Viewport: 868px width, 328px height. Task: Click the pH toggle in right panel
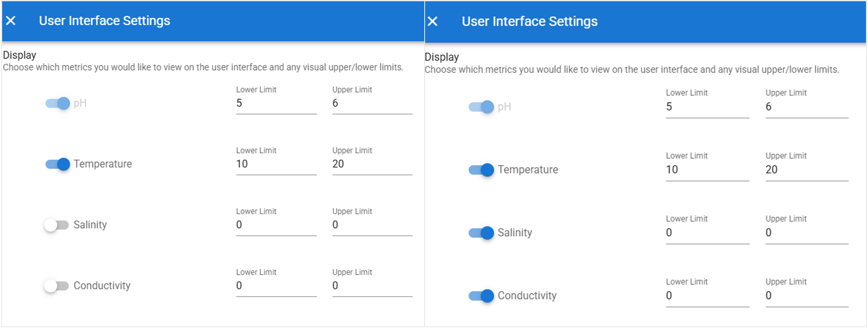point(481,107)
